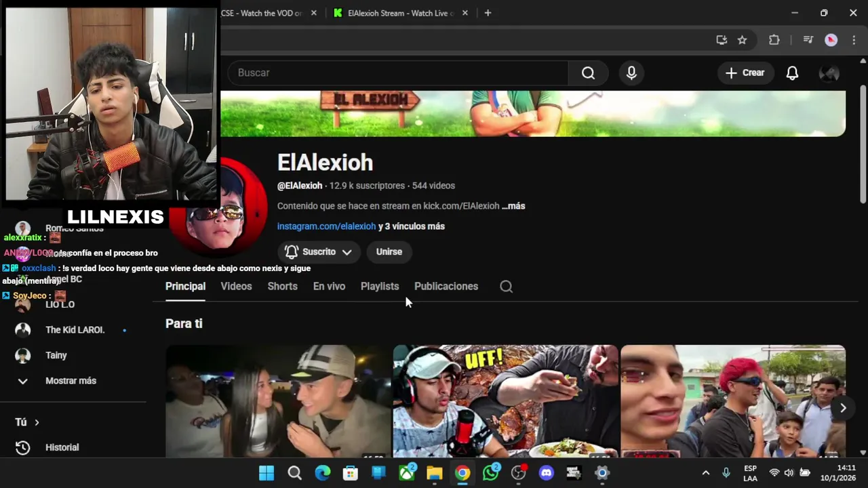Click the Buscar search field
The height and width of the screenshot is (488, 868).
398,73
